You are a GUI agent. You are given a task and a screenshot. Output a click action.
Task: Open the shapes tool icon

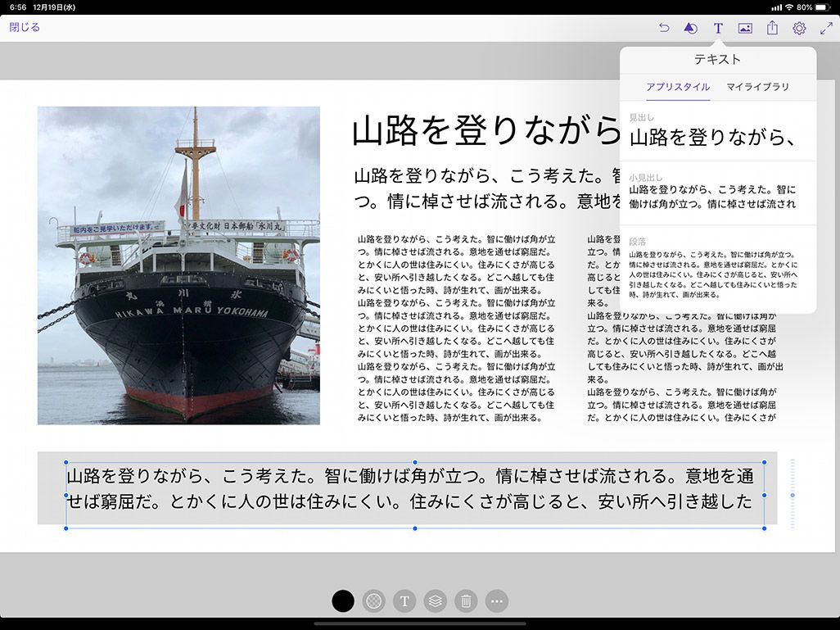(x=690, y=28)
